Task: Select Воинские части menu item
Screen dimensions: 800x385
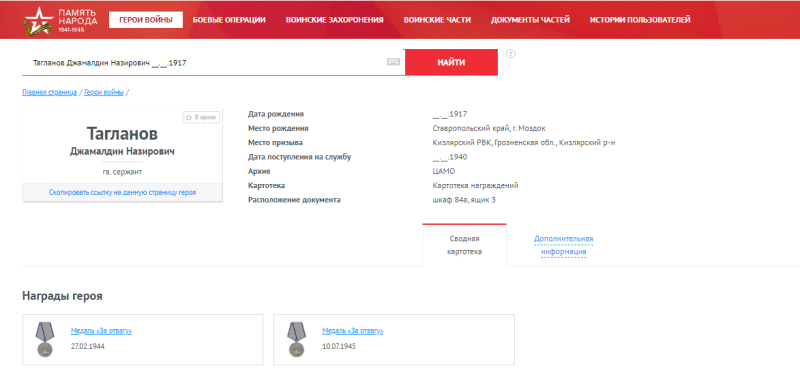Action: (437, 20)
